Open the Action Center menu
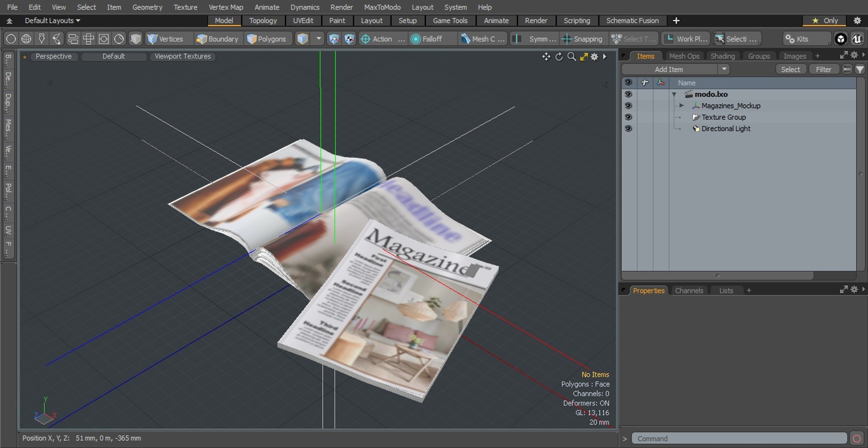The image size is (868, 448). pos(382,39)
